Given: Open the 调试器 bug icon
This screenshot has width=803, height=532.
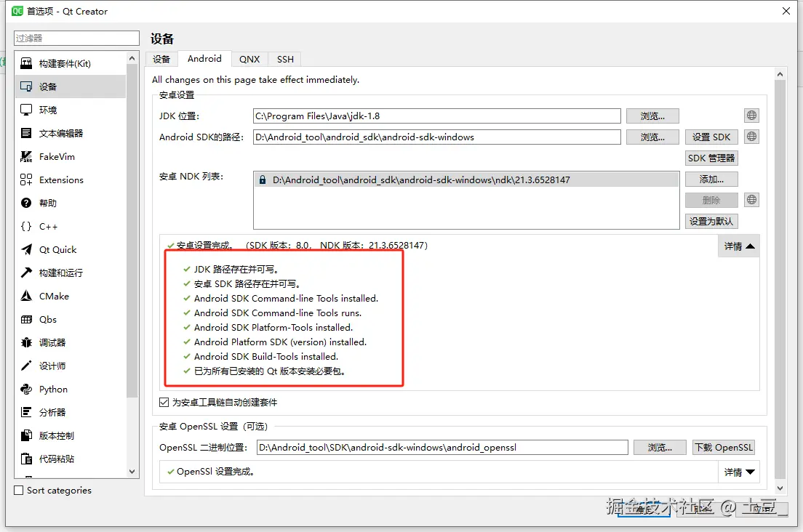Looking at the screenshot, I should click(x=26, y=343).
